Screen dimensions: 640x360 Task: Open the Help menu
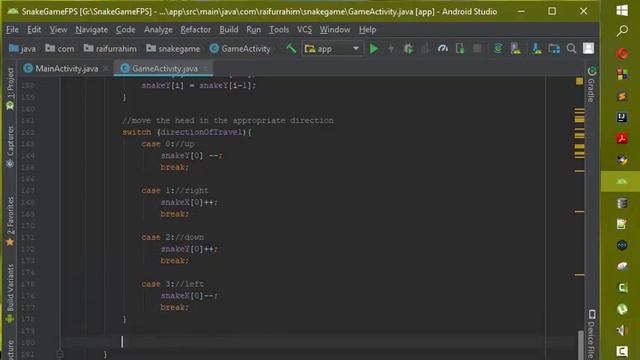click(x=367, y=29)
